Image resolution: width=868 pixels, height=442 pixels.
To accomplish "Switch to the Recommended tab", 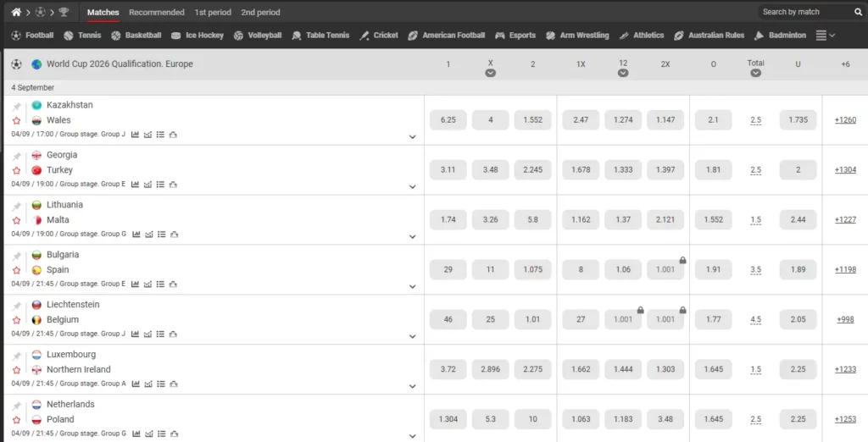I will click(x=156, y=13).
